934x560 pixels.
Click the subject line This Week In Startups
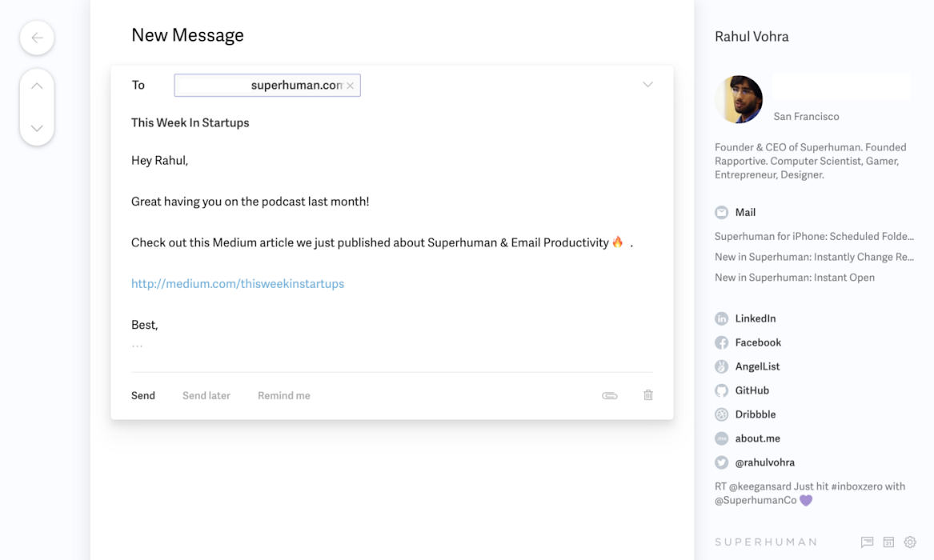(190, 122)
